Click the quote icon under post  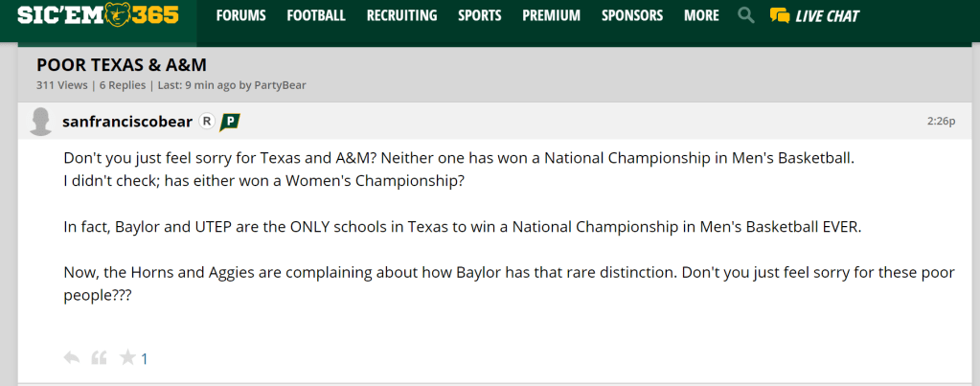pos(99,357)
